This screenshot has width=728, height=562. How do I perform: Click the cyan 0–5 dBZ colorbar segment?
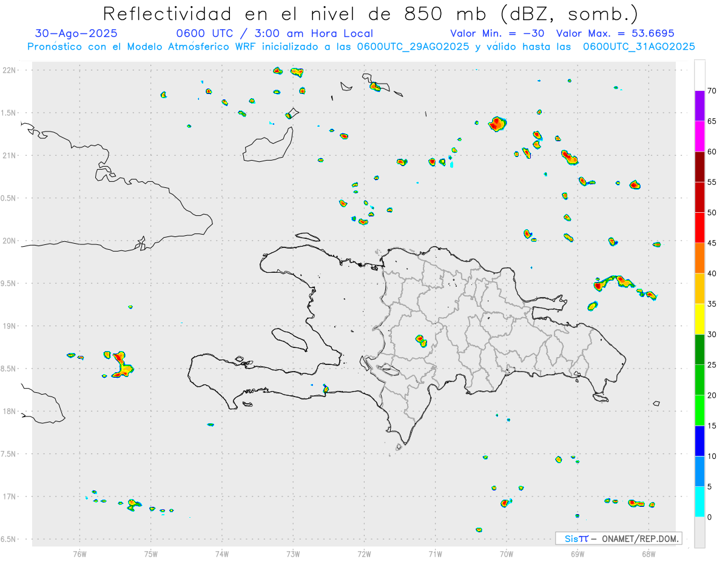click(x=699, y=502)
